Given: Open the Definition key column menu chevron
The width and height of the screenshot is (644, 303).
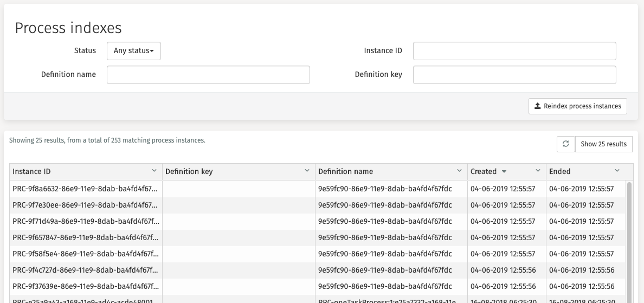Looking at the screenshot, I should pos(307,171).
